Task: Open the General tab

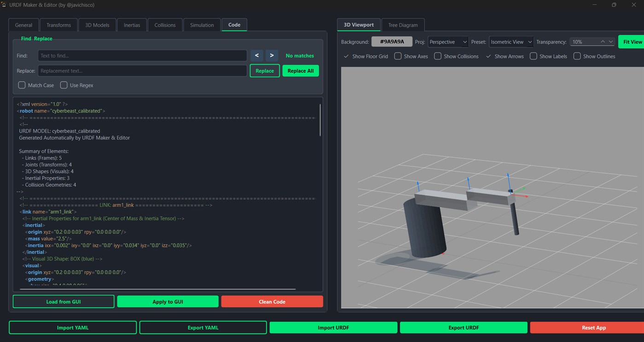Action: pyautogui.click(x=23, y=25)
